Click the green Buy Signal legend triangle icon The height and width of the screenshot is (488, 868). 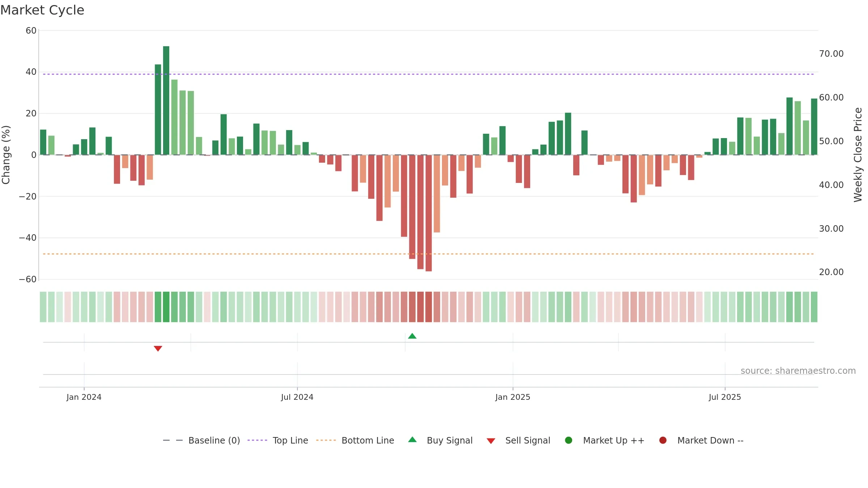pyautogui.click(x=412, y=440)
